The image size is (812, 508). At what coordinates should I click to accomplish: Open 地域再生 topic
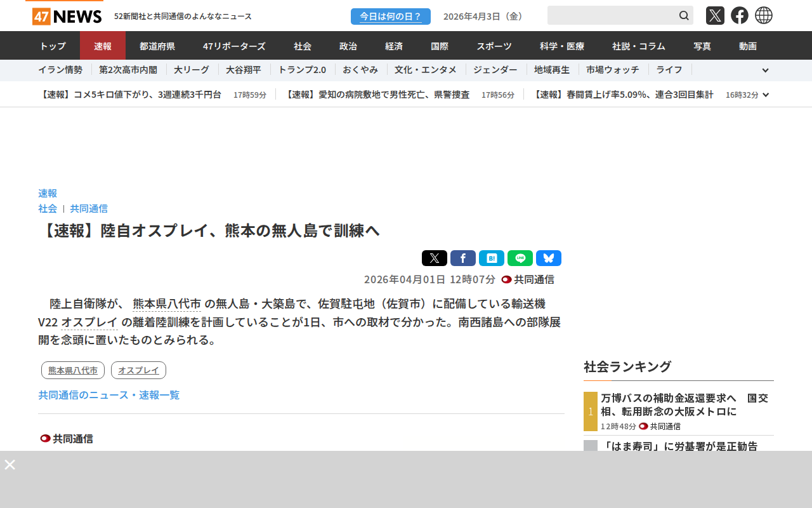[552, 70]
